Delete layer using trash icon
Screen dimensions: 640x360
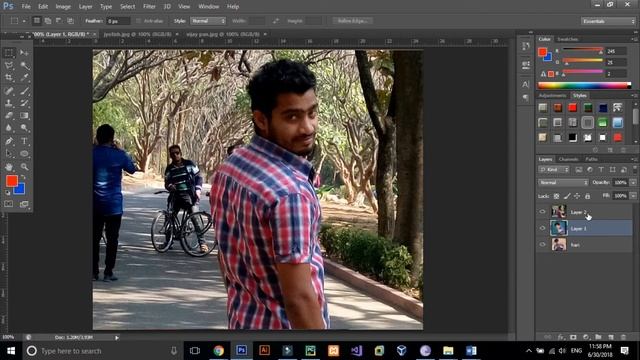point(623,337)
